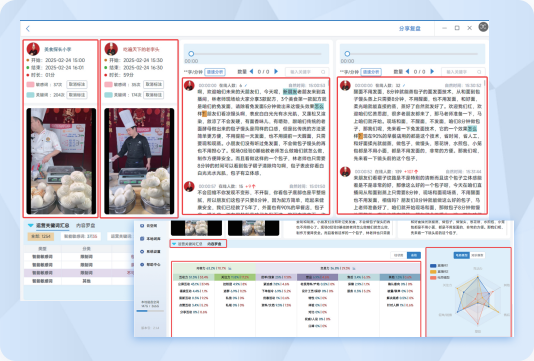Select the highlighted purple table row
The image size is (534, 361).
[x=78, y=273]
